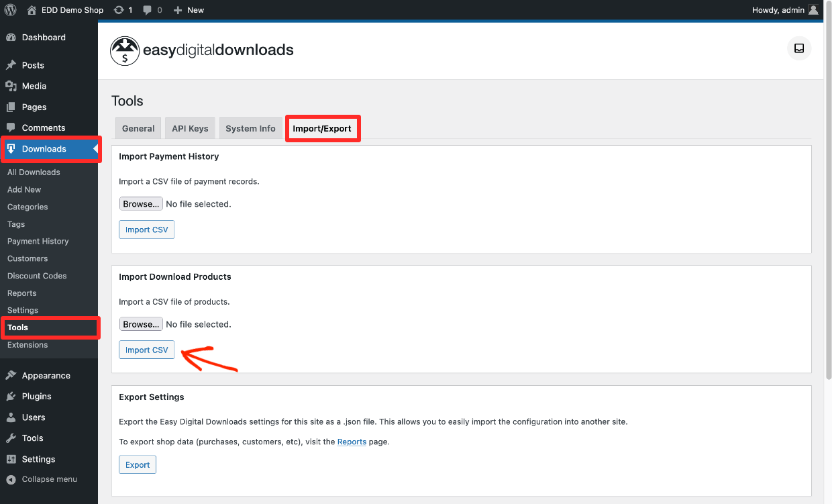Screen dimensions: 832x504
Task: Select Tools under Downloads submenu
Action: (x=18, y=327)
